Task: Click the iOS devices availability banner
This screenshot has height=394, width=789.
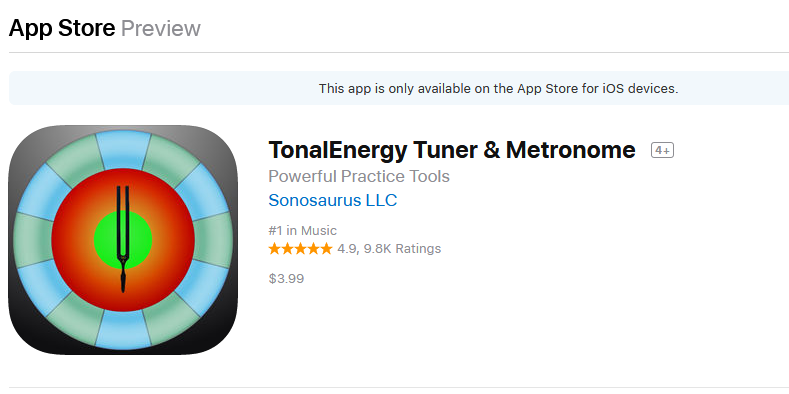Action: click(498, 89)
